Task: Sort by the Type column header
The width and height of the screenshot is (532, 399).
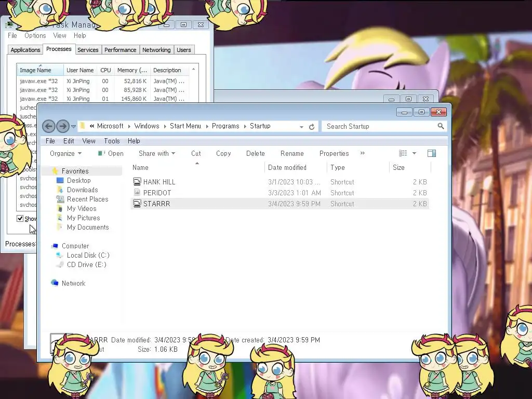Action: tap(337, 167)
